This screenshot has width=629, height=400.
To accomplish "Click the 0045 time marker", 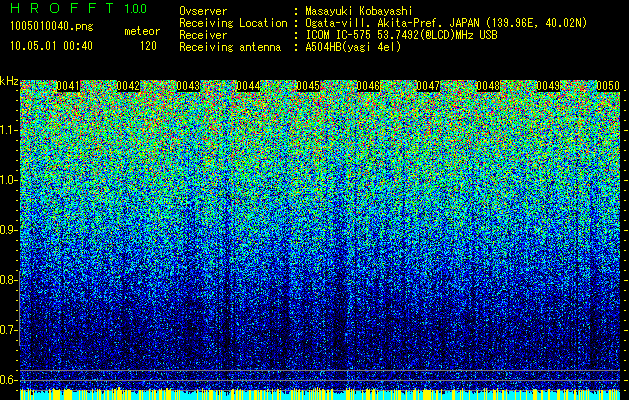I will [308, 86].
